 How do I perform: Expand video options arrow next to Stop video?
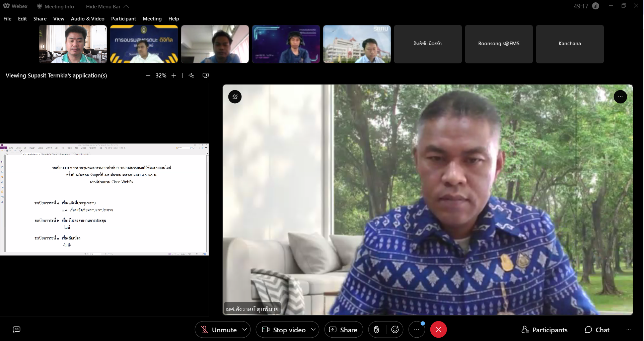[x=313, y=330]
